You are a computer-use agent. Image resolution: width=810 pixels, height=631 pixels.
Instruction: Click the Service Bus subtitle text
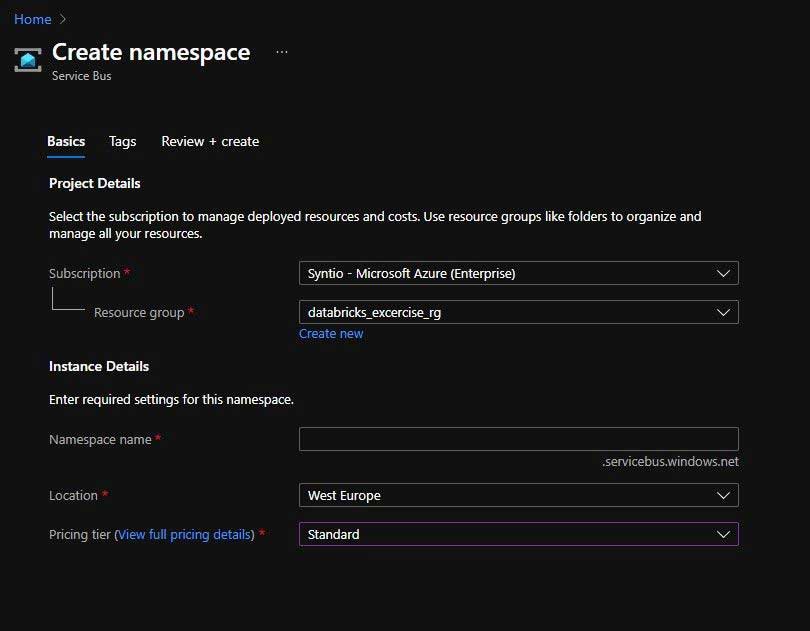coord(82,76)
